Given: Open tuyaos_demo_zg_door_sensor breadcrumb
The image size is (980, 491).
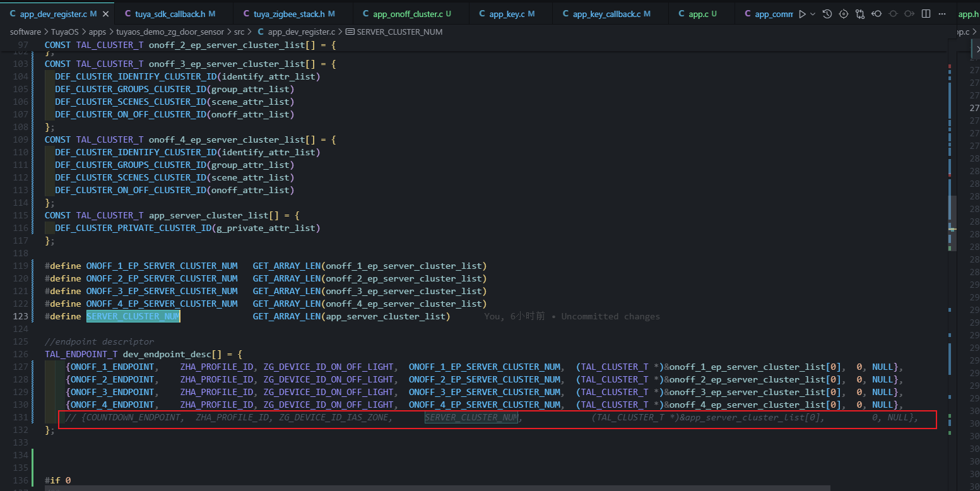Looking at the screenshot, I should (170, 32).
